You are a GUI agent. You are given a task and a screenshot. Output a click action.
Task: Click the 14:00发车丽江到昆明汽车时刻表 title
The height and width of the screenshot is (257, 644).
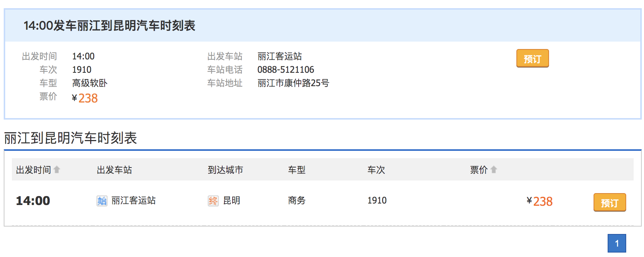tap(109, 26)
